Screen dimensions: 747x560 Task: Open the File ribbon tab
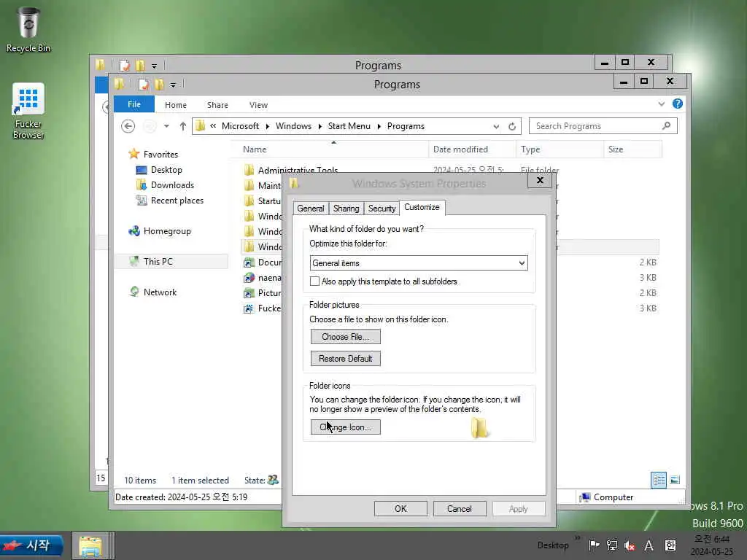click(134, 104)
